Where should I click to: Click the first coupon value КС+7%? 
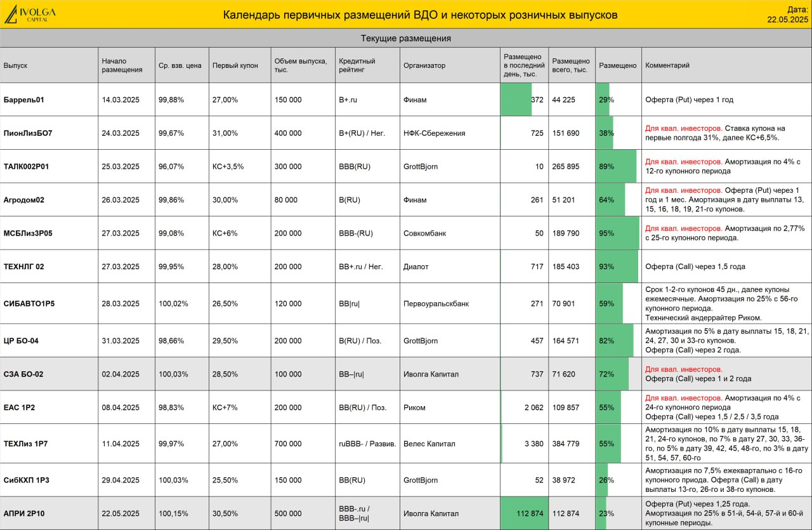225,407
